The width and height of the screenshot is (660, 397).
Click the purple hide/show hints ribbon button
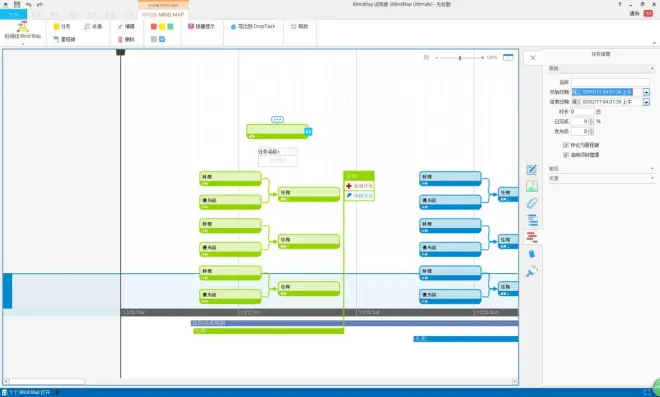[x=201, y=26]
